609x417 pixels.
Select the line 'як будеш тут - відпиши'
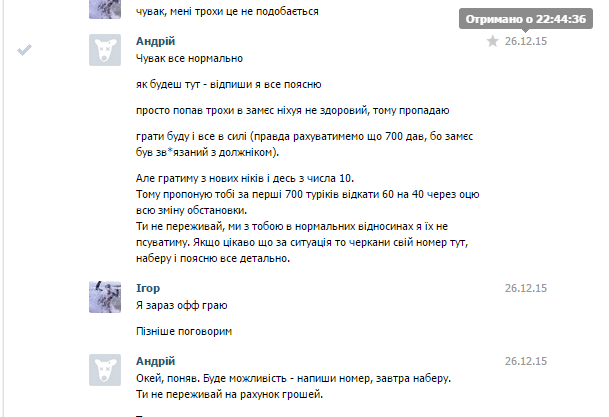(229, 84)
